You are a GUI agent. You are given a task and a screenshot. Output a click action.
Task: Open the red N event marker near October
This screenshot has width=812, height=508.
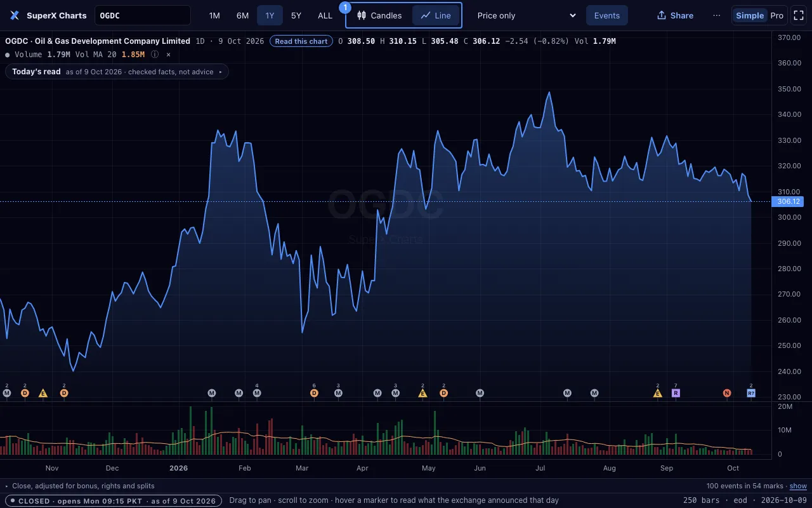(x=727, y=393)
